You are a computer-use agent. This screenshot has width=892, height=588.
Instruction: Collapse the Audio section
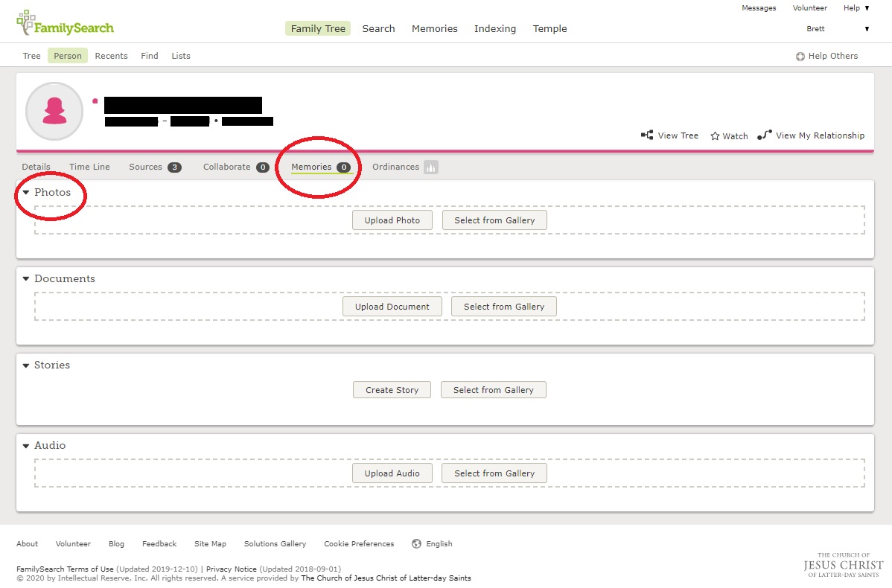(x=25, y=446)
